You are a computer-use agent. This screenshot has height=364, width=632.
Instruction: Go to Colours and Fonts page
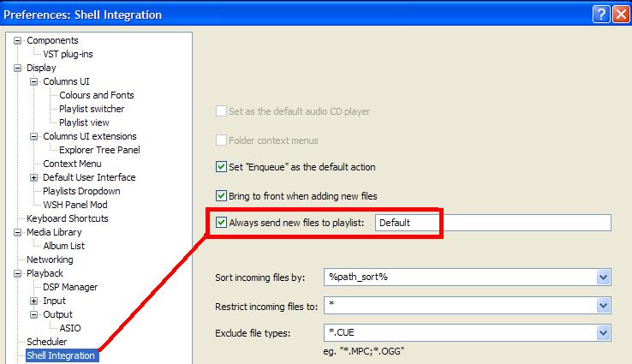click(x=96, y=95)
